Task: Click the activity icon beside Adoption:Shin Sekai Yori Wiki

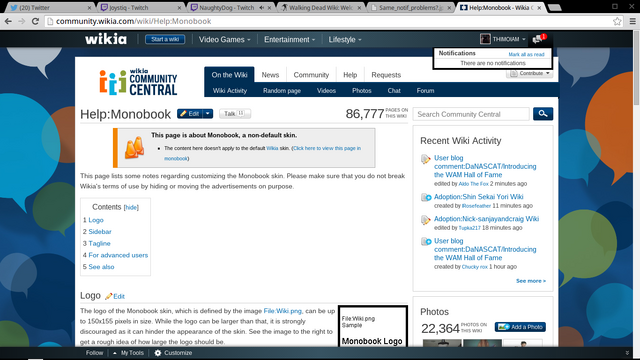Action: coord(426,198)
